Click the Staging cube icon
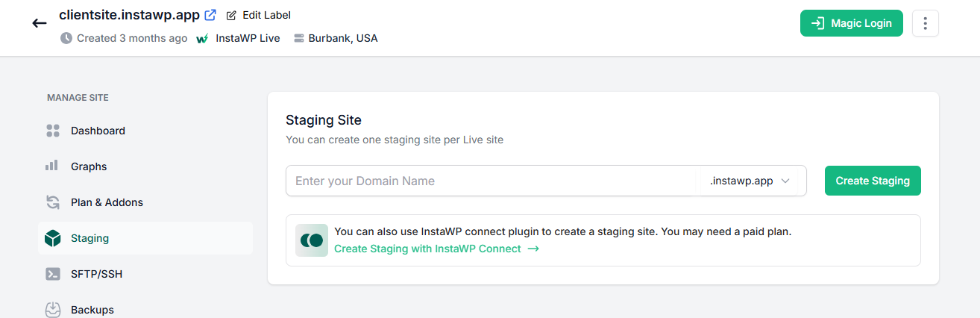The width and height of the screenshot is (980, 318). tap(52, 238)
